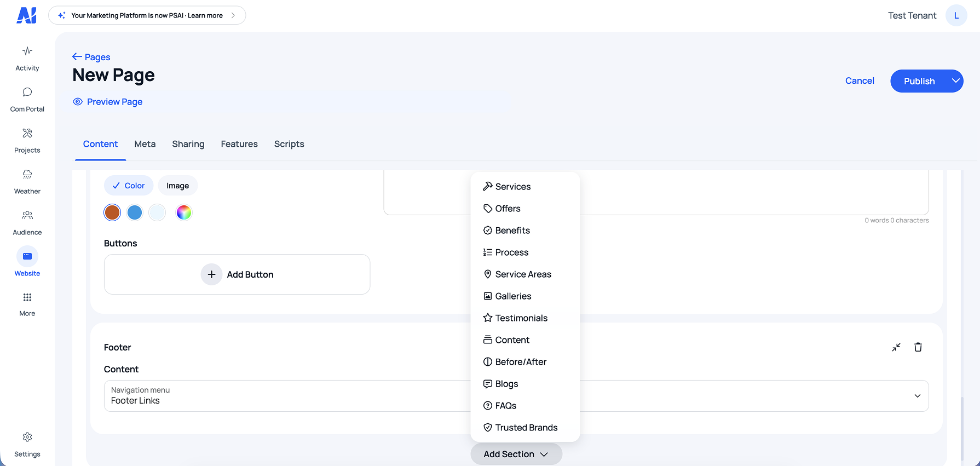Click the Test Tenant name
The width and height of the screenshot is (980, 466).
(x=912, y=15)
